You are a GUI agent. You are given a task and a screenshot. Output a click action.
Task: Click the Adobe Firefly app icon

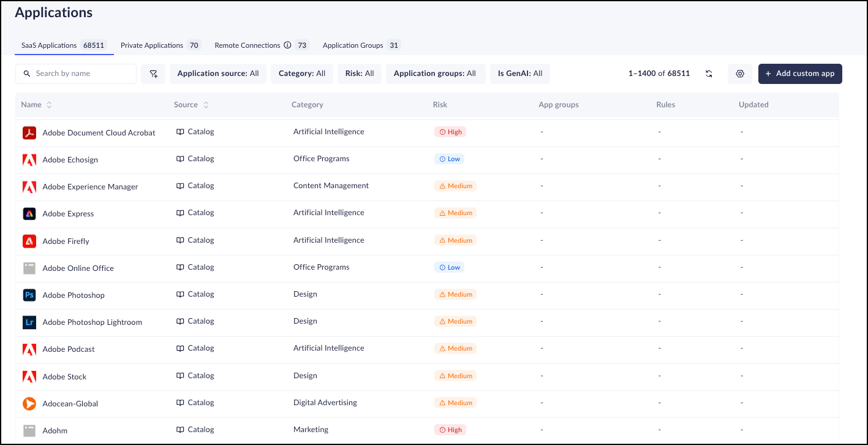tap(29, 241)
